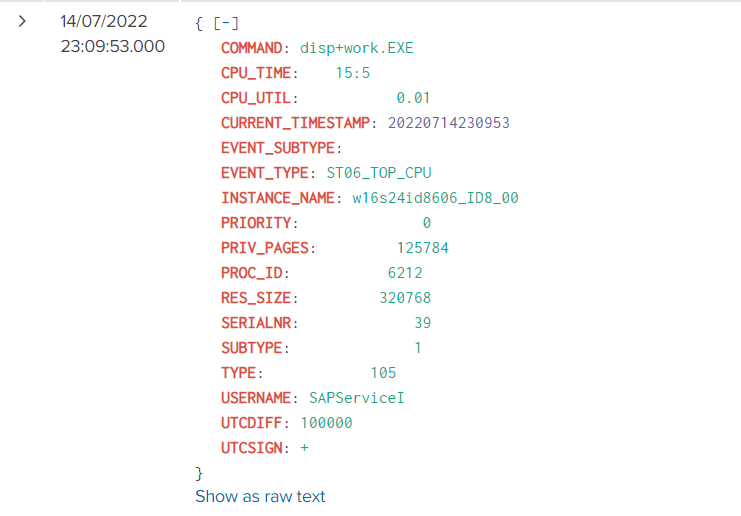Select the EVENT_TYPE value ST06_TOP_CPU
Screen dimensions: 741x516
click(379, 172)
